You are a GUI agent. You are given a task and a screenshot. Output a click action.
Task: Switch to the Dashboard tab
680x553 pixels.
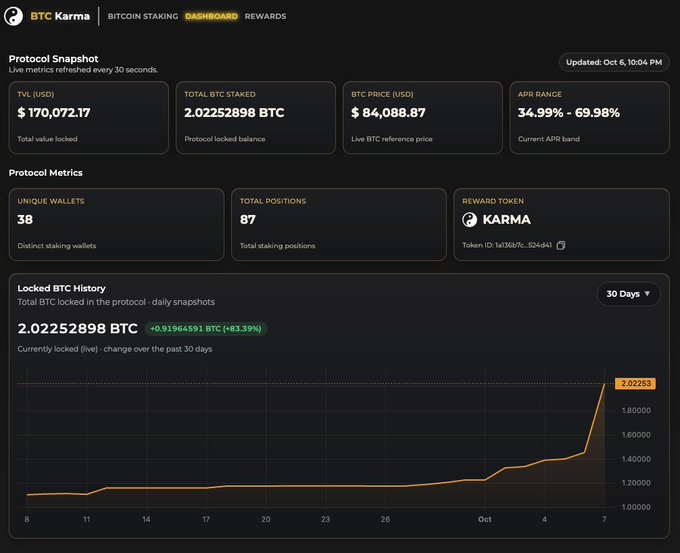pos(211,16)
